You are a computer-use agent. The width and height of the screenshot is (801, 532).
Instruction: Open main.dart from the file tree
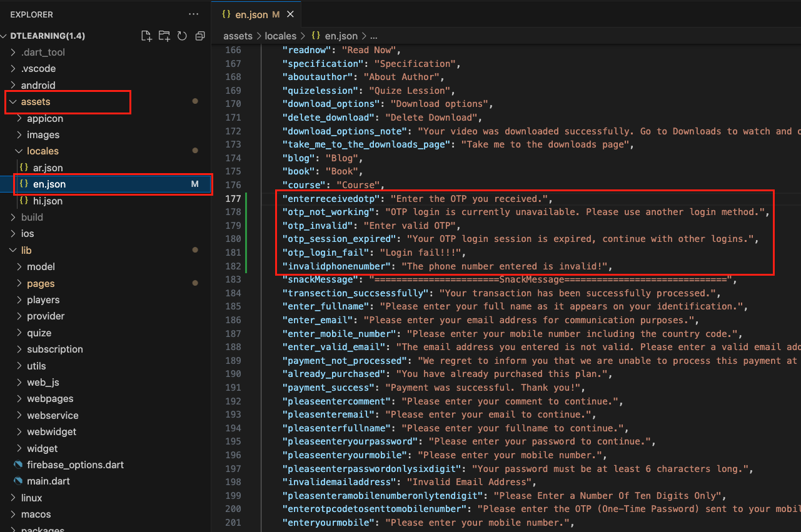tap(48, 481)
